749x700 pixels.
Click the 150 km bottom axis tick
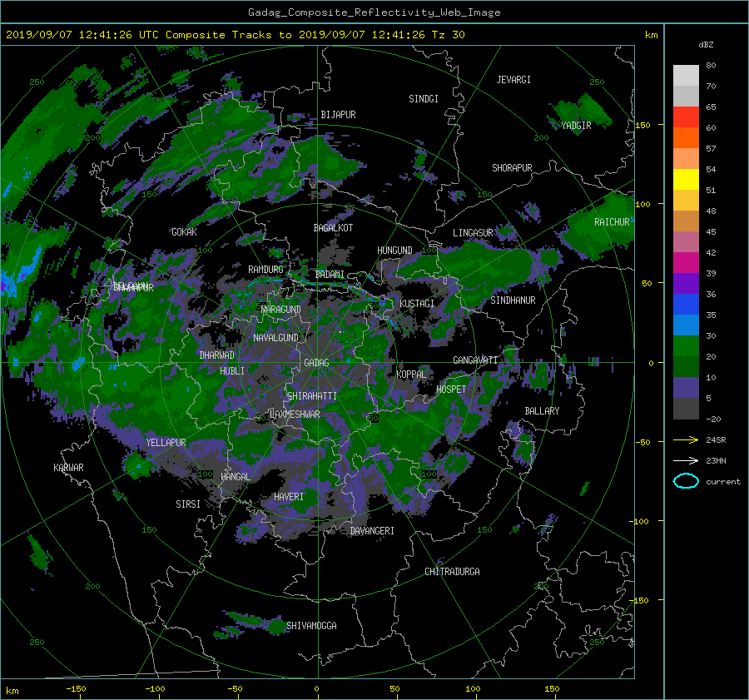coord(551,689)
